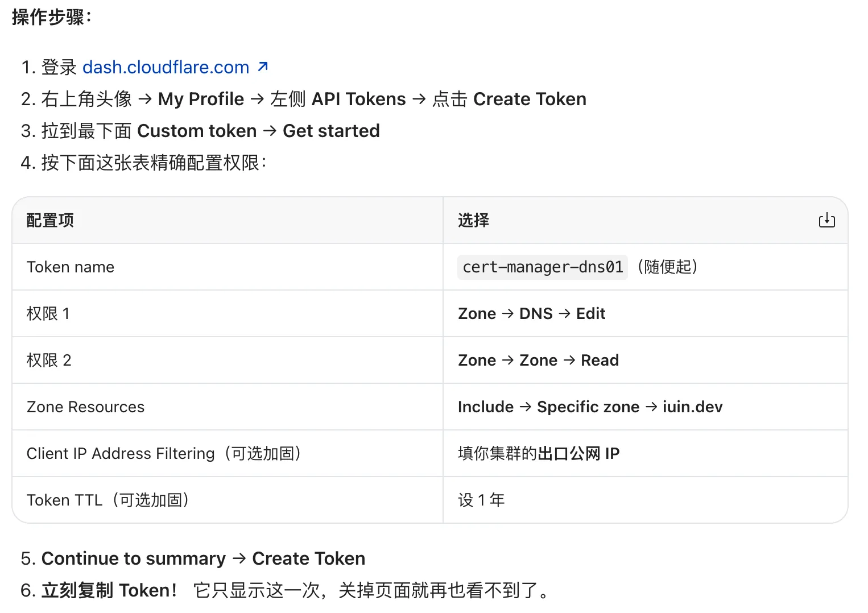868x613 pixels.
Task: Click the 权限 2 row label
Action: (48, 360)
